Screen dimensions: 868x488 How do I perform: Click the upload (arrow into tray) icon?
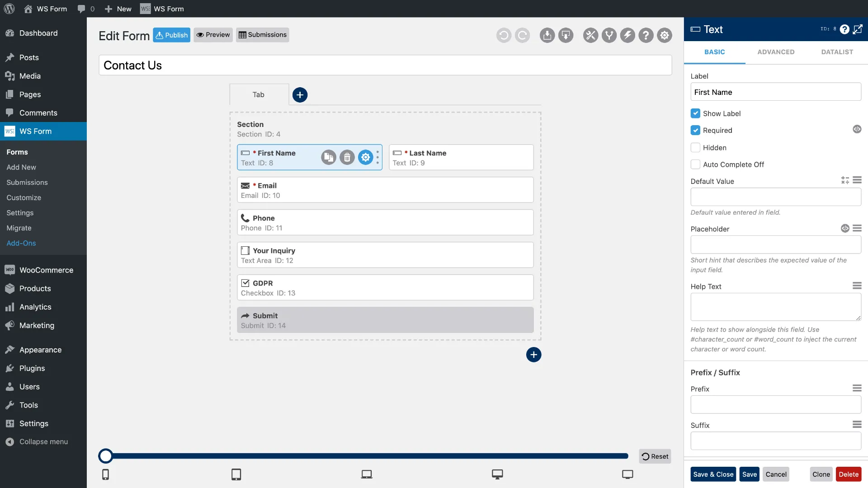point(547,35)
